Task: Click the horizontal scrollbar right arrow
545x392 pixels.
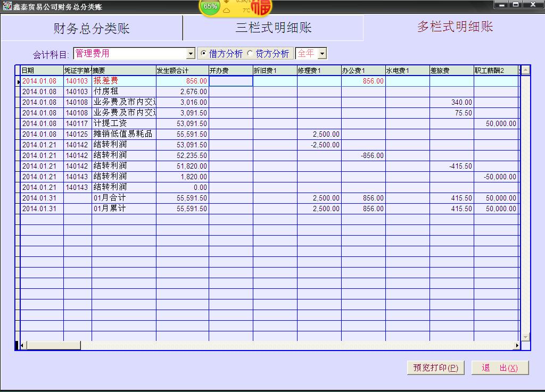Action: pos(516,346)
